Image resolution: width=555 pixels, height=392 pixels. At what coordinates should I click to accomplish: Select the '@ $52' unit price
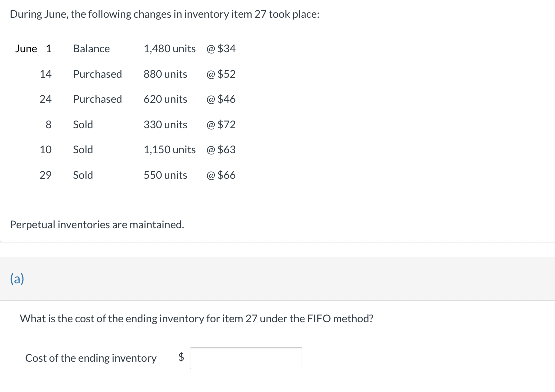tap(221, 74)
